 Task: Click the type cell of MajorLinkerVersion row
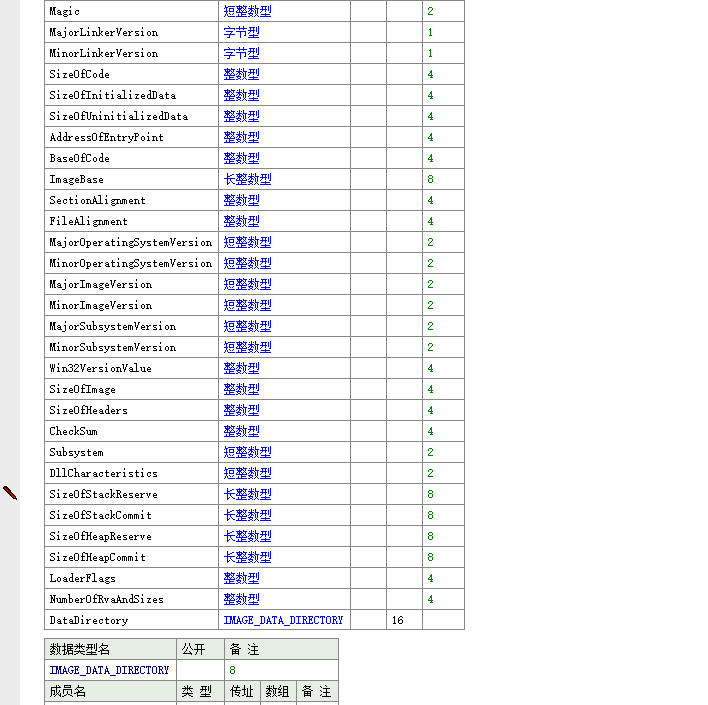[x=284, y=32]
